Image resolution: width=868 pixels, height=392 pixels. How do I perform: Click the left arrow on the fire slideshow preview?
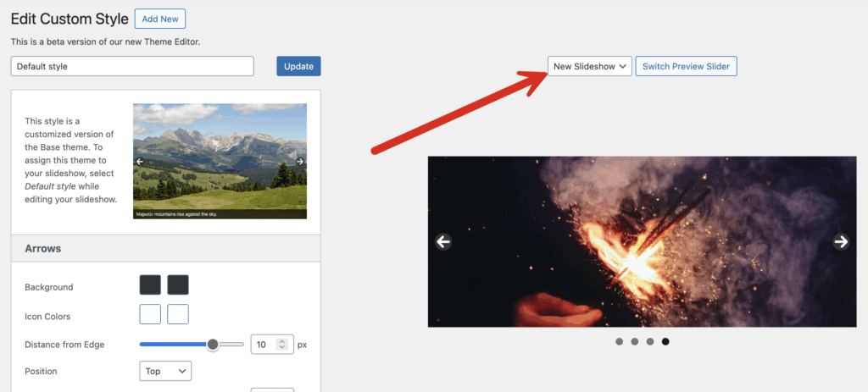pos(442,242)
